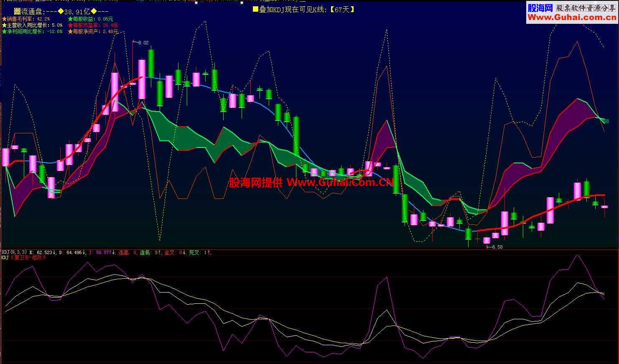Click the KDJ《夏卫东-修改》pane label
The height and width of the screenshot is (364, 619).
pos(23,258)
